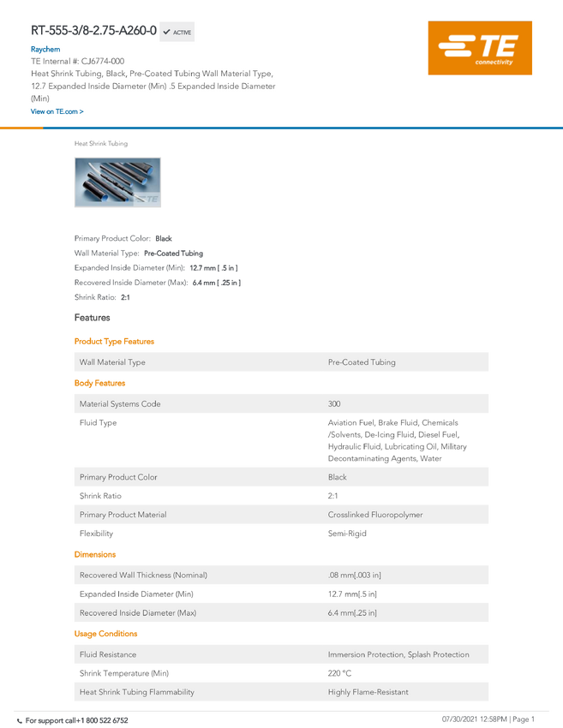Click the support phone number +1 800 522 6752

coord(102,720)
